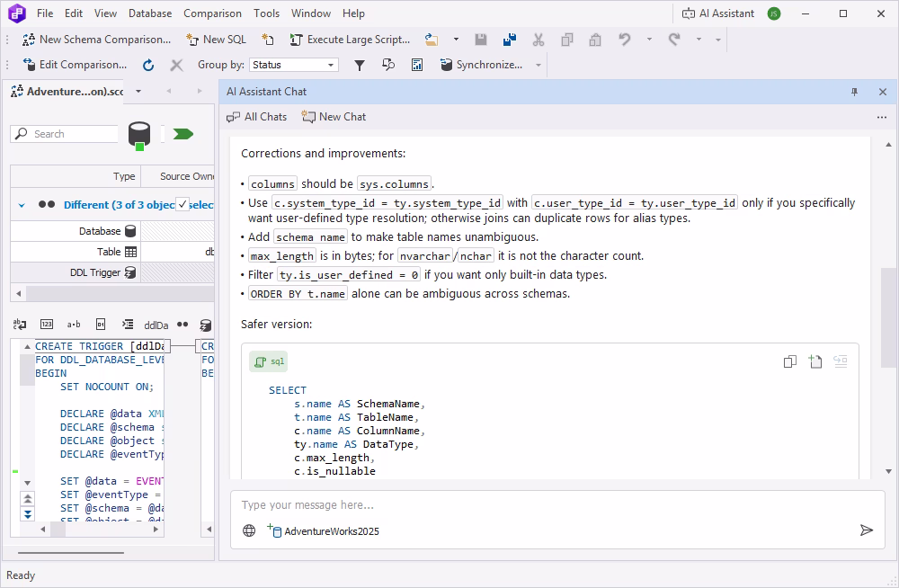The width and height of the screenshot is (899, 588).
Task: Open the Tools menu
Action: (267, 13)
